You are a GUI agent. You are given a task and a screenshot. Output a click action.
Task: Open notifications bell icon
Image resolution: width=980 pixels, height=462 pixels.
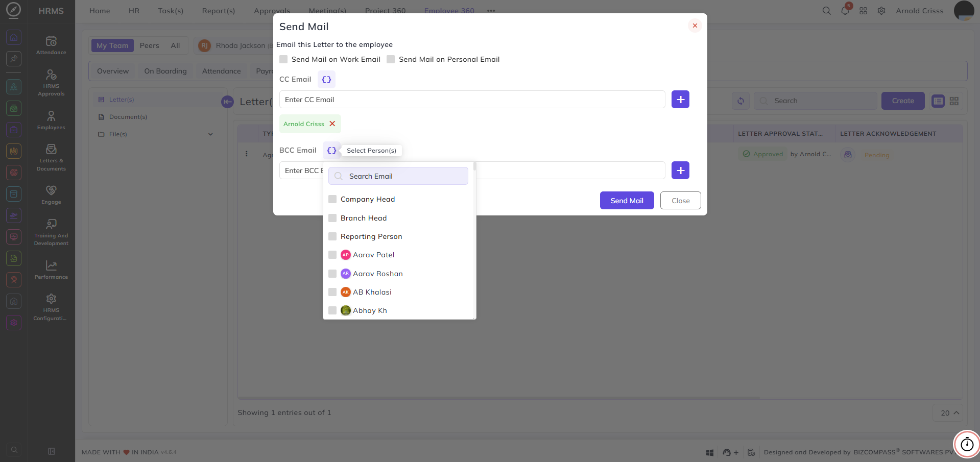point(845,11)
